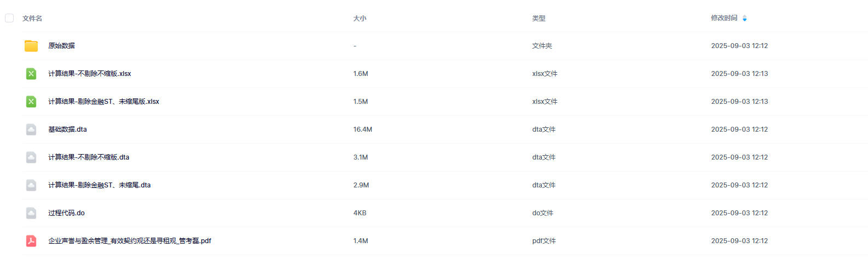The height and width of the screenshot is (265, 868).
Task: Click the 修改时间 column header text
Action: coord(724,18)
